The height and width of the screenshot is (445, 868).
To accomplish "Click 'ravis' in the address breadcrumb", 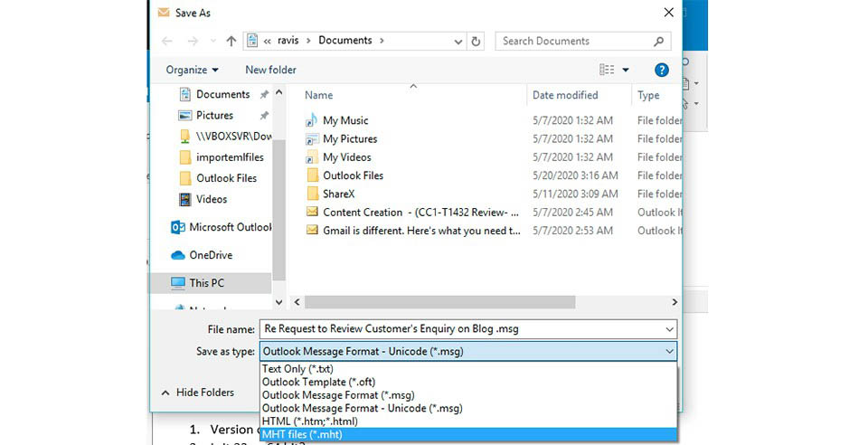I will pos(288,41).
